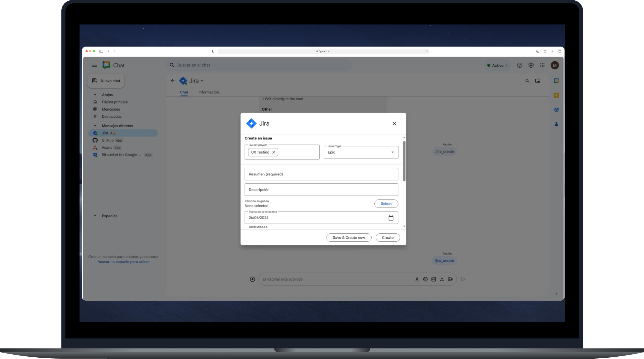The height and width of the screenshot is (359, 644).
Task: Click the Nuevo chat button
Action: pyautogui.click(x=106, y=81)
